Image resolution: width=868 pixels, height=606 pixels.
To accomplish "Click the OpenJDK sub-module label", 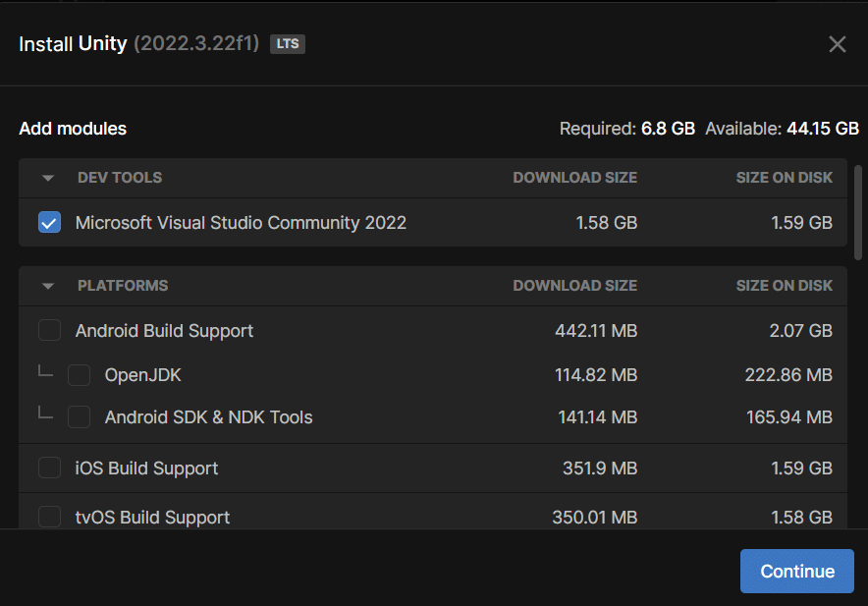I will [142, 375].
